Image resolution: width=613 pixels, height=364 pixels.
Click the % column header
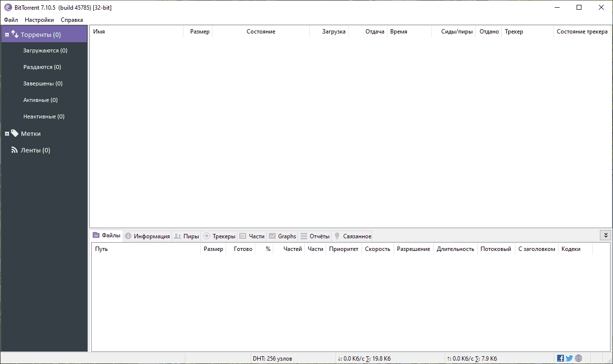(x=264, y=249)
